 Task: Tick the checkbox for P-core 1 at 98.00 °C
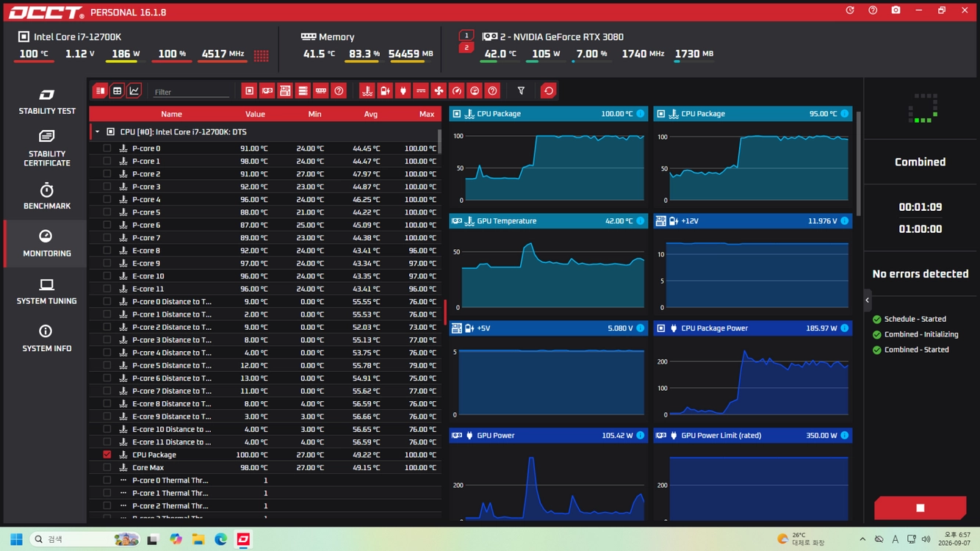107,161
